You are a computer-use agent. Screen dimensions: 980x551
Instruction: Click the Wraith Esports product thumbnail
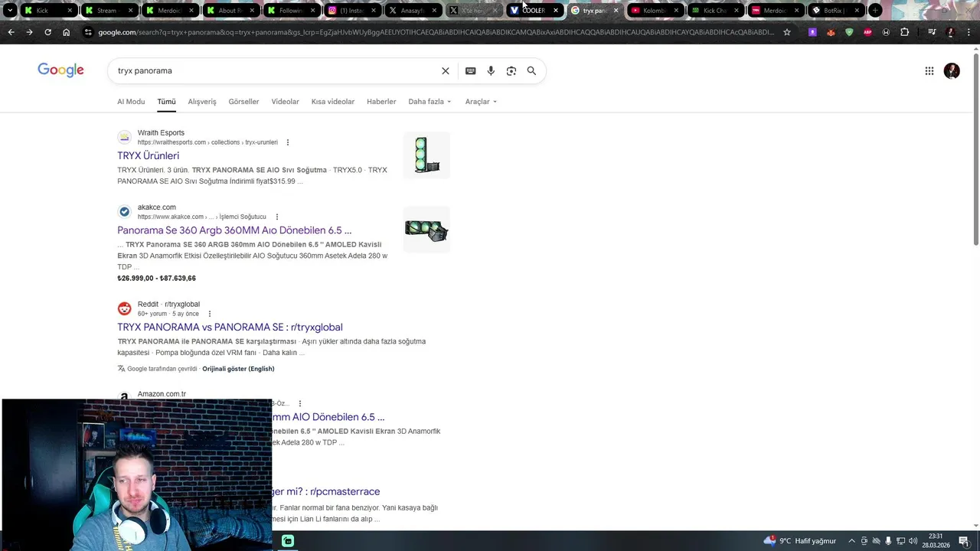(426, 155)
